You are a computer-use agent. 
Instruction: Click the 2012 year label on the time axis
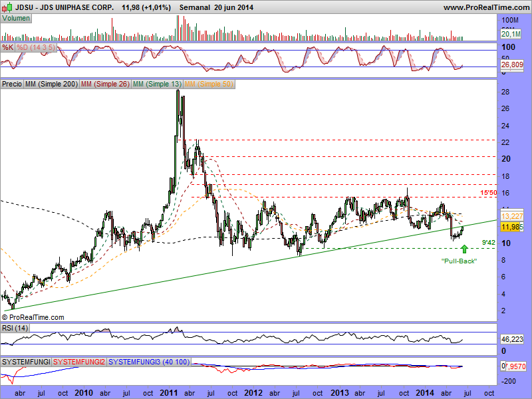[253, 393]
